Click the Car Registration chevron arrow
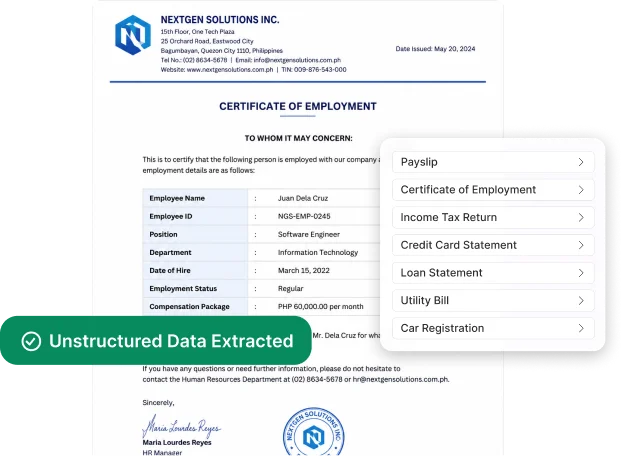This screenshot has width=624, height=456. (581, 328)
